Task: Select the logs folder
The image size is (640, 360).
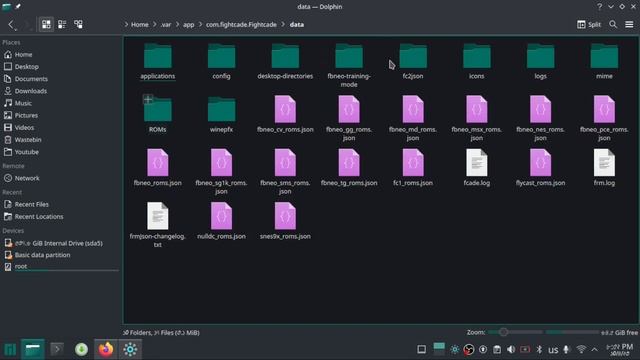Action: [540, 61]
